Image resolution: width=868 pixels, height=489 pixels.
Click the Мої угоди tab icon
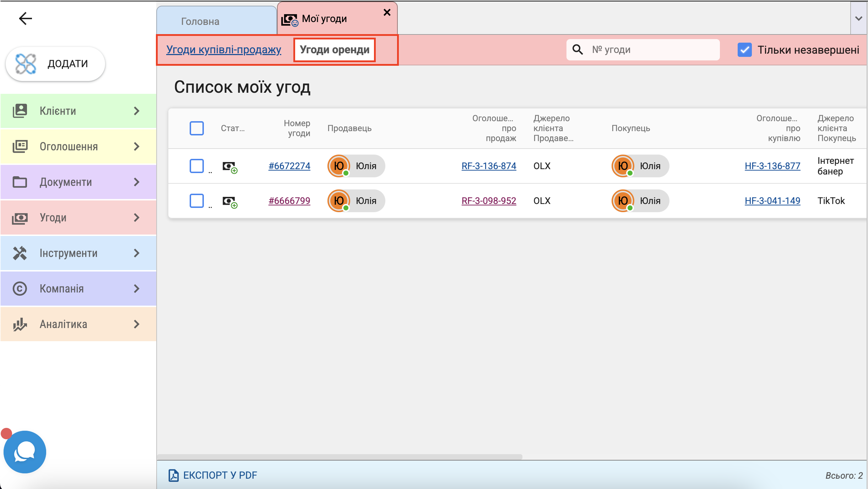(x=289, y=20)
